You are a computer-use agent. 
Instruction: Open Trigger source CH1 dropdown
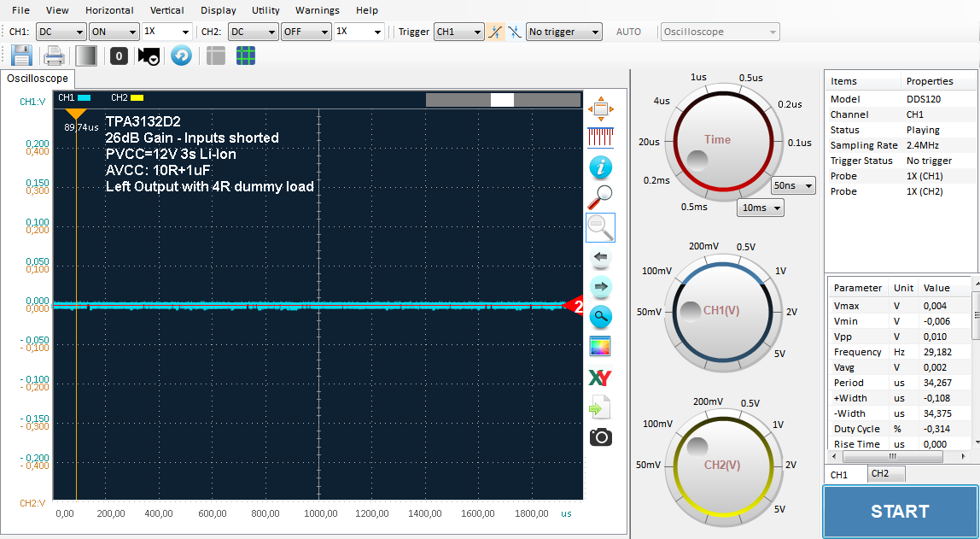coord(458,32)
